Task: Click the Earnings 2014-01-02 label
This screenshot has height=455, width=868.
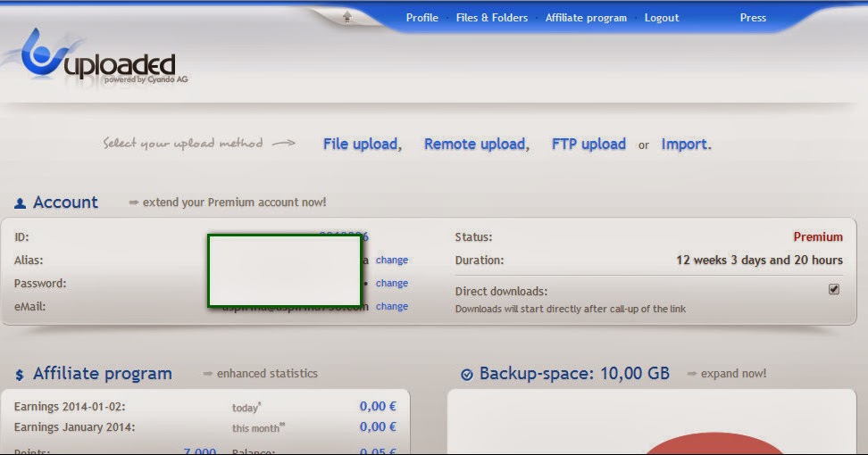Action: pyautogui.click(x=70, y=407)
